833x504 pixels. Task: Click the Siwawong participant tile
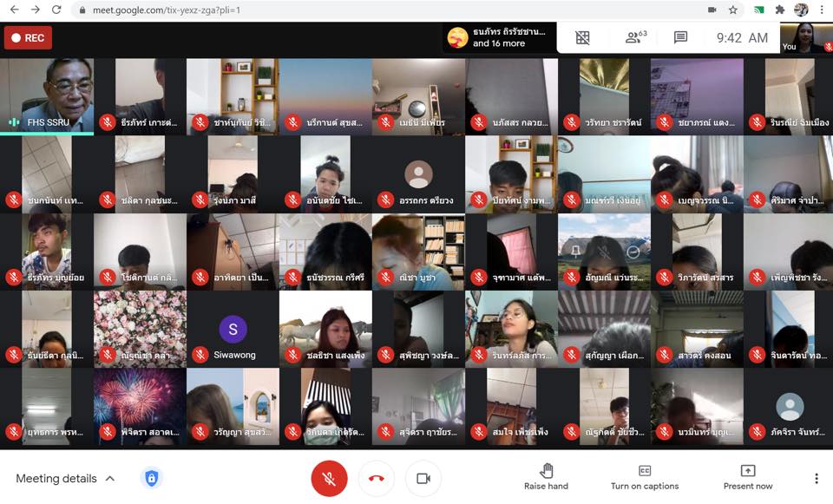[x=233, y=331]
